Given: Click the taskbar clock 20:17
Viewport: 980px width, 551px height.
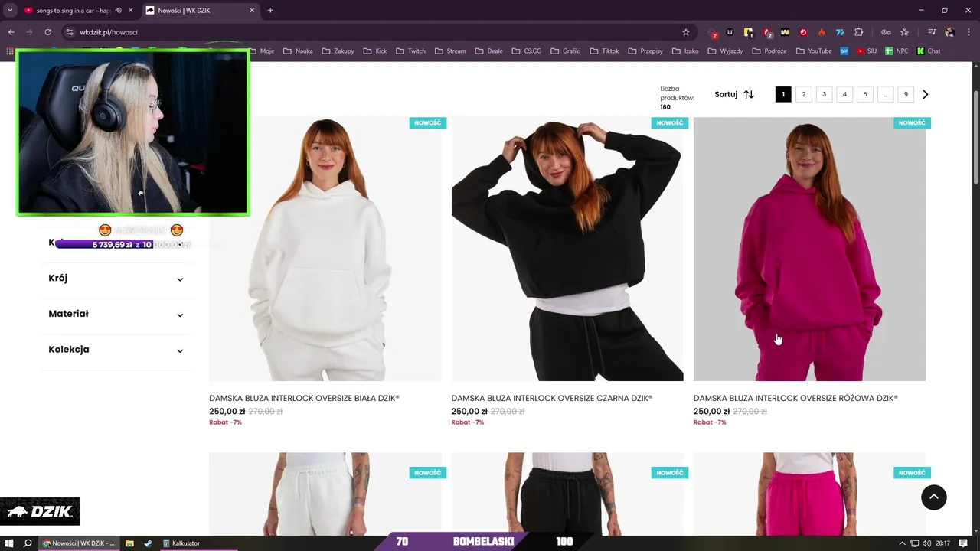Looking at the screenshot, I should [x=942, y=543].
